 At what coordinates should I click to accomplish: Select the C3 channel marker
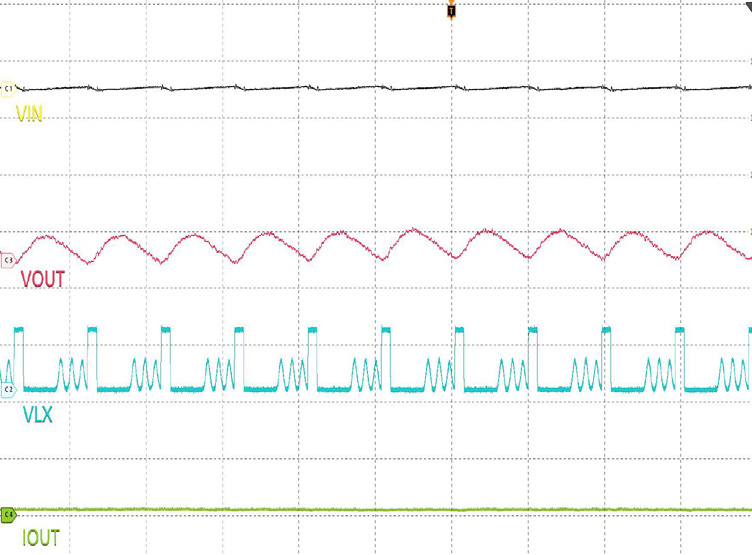click(8, 259)
